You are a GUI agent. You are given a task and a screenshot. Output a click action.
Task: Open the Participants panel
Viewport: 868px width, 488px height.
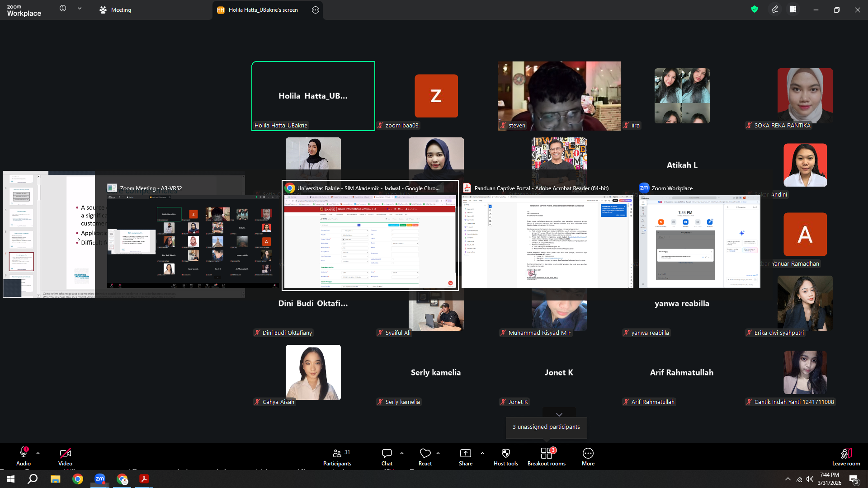[x=337, y=457]
